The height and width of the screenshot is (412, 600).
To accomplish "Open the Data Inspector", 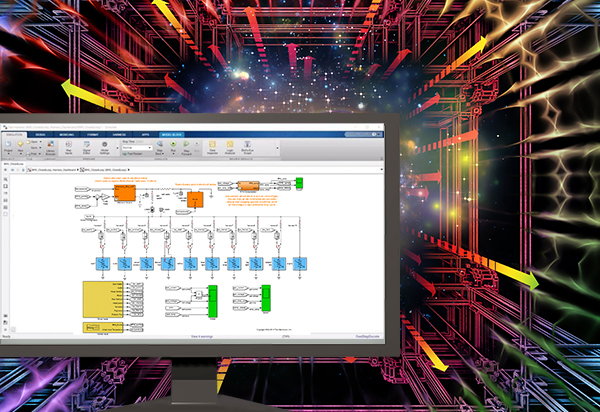I will [x=212, y=147].
